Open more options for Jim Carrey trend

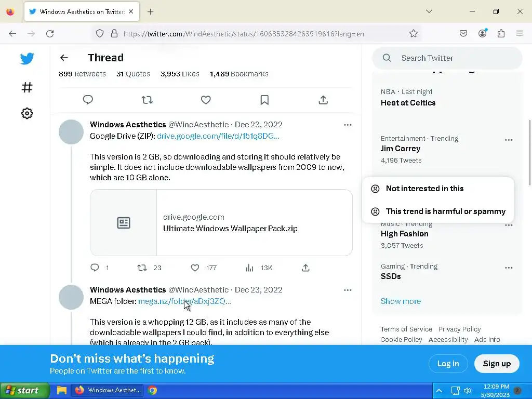[509, 140]
